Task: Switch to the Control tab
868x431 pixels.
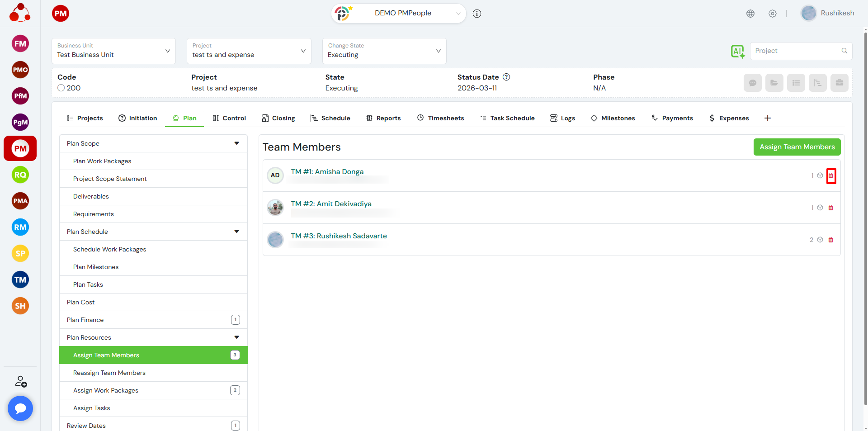Action: click(x=229, y=118)
